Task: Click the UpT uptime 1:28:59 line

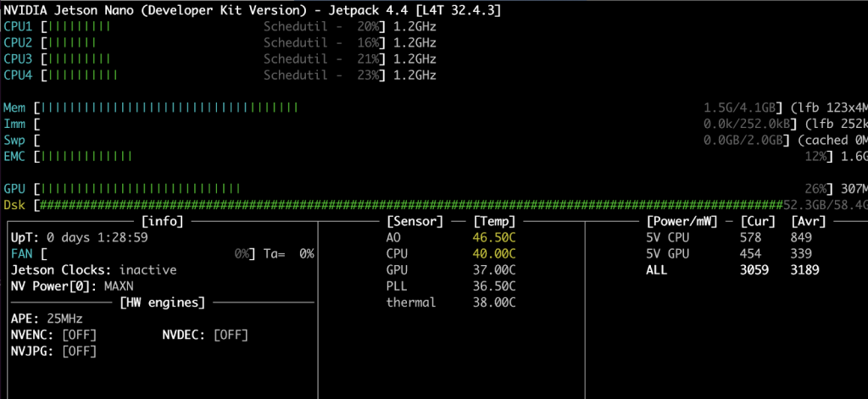Action: click(x=79, y=238)
